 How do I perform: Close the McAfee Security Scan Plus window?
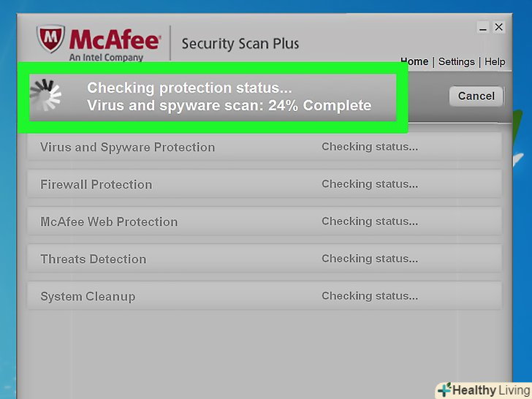coord(499,27)
